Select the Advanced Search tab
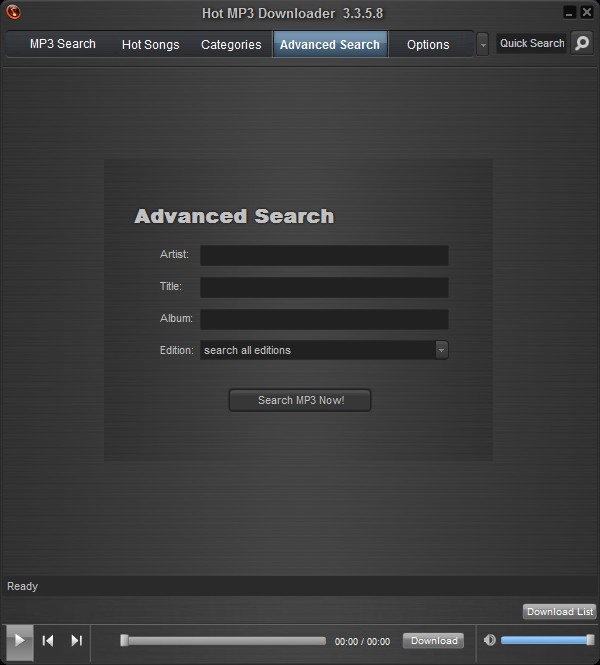The width and height of the screenshot is (600, 665). [330, 45]
